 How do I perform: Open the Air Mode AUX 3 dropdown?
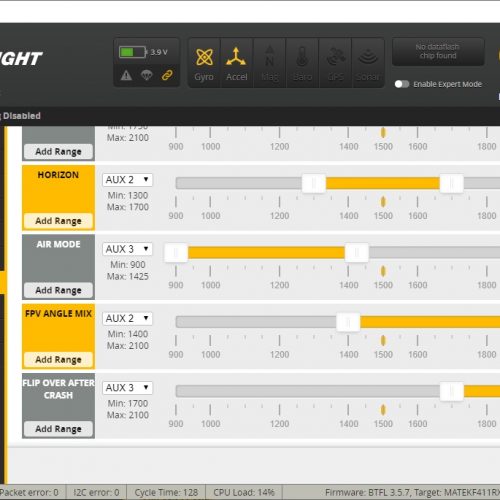127,249
